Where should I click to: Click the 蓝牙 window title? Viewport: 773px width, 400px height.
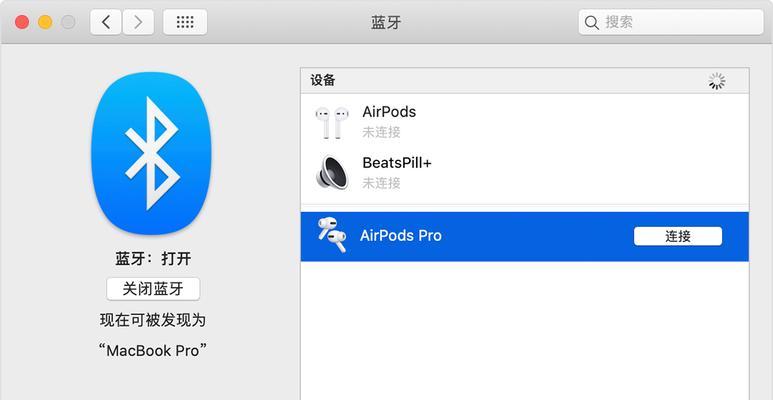point(386,22)
